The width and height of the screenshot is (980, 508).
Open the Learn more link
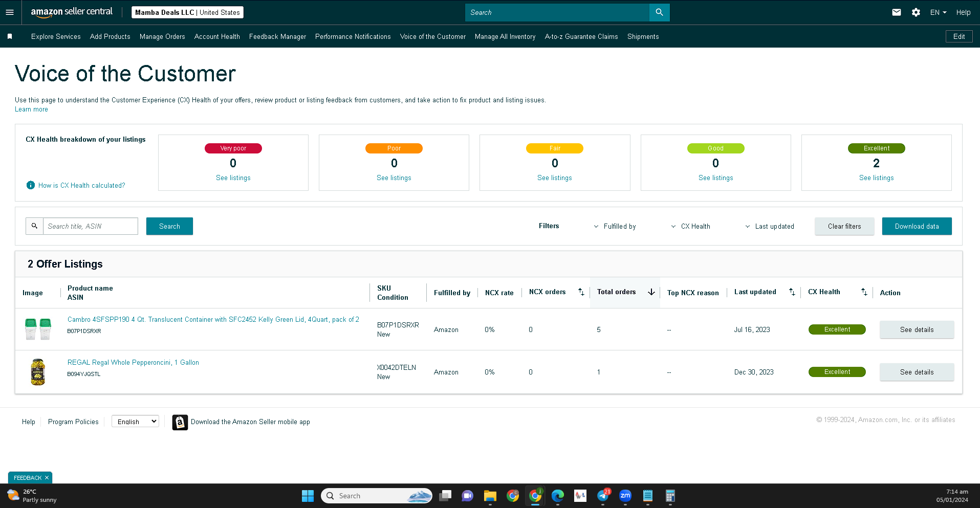(31, 109)
